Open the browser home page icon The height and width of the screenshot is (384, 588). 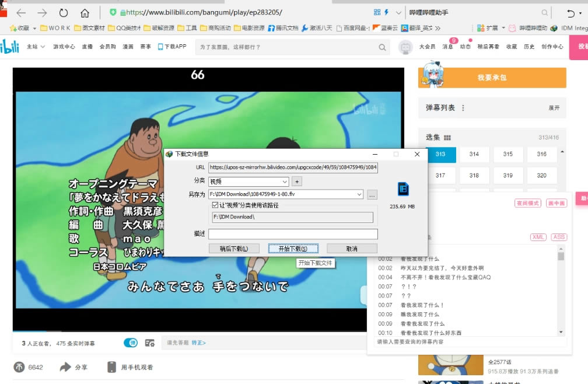pyautogui.click(x=85, y=13)
